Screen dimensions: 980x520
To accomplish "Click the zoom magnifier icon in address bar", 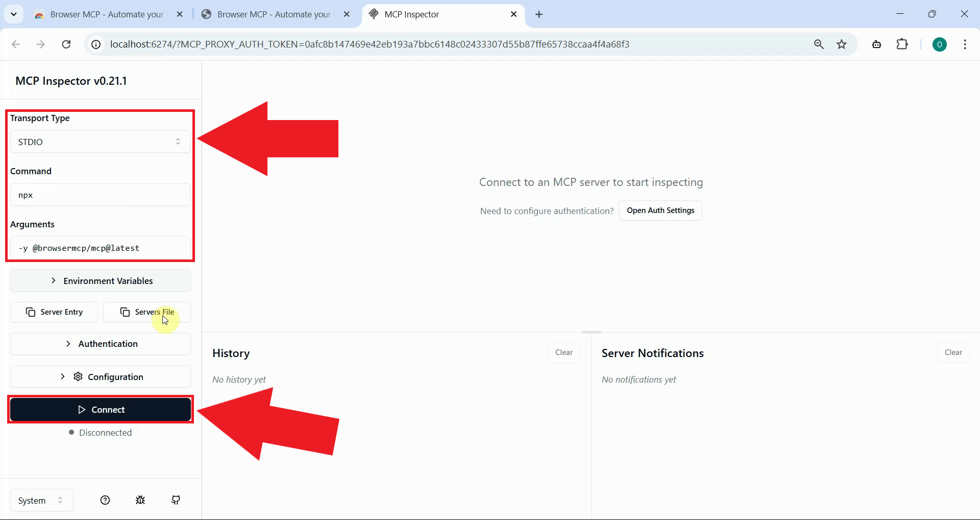I will (819, 44).
